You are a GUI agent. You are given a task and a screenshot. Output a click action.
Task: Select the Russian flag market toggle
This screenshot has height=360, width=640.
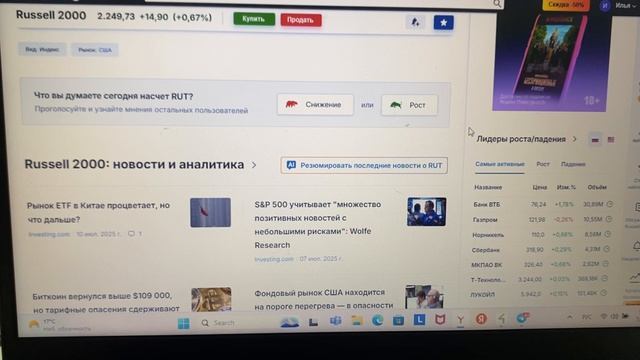(595, 140)
